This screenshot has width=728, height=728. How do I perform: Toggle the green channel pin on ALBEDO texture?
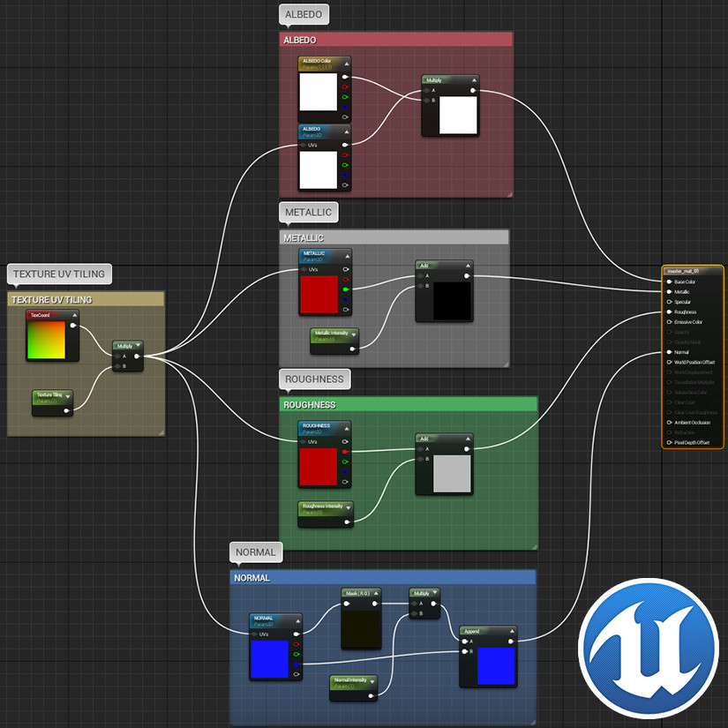click(345, 163)
